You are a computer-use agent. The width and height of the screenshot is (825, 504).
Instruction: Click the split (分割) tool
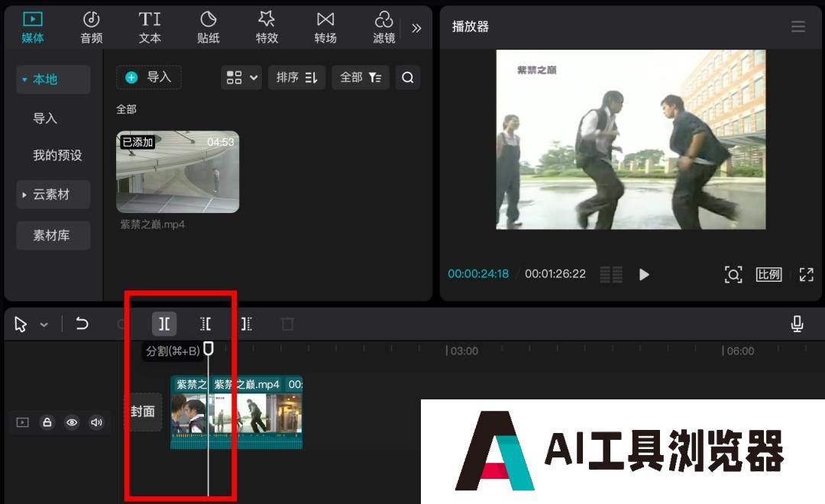[x=164, y=324]
